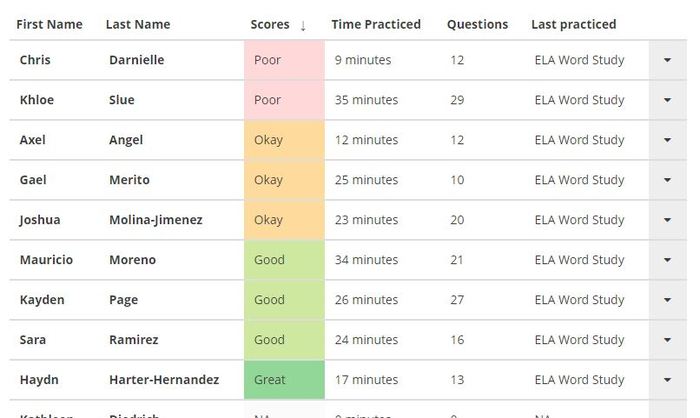Open the dropdown arrow for Khloe Slue

pyautogui.click(x=667, y=100)
